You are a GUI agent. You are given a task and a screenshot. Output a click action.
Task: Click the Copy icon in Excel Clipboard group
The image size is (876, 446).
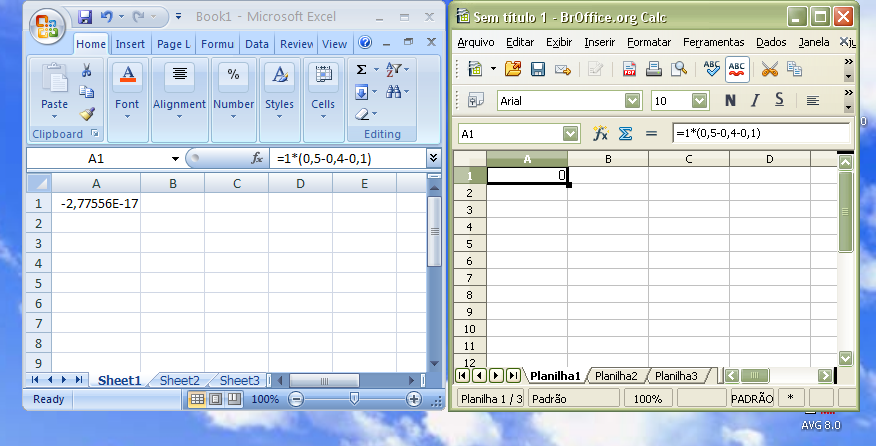tap(86, 92)
